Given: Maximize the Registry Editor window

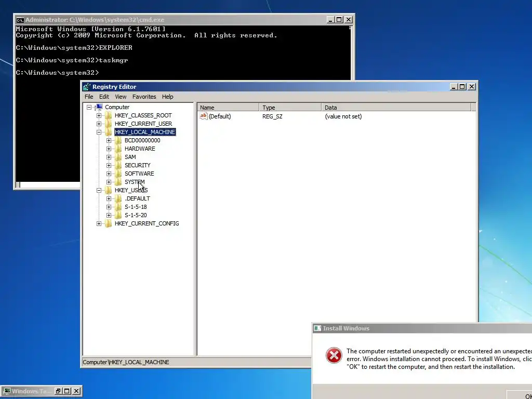Looking at the screenshot, I should click(462, 87).
